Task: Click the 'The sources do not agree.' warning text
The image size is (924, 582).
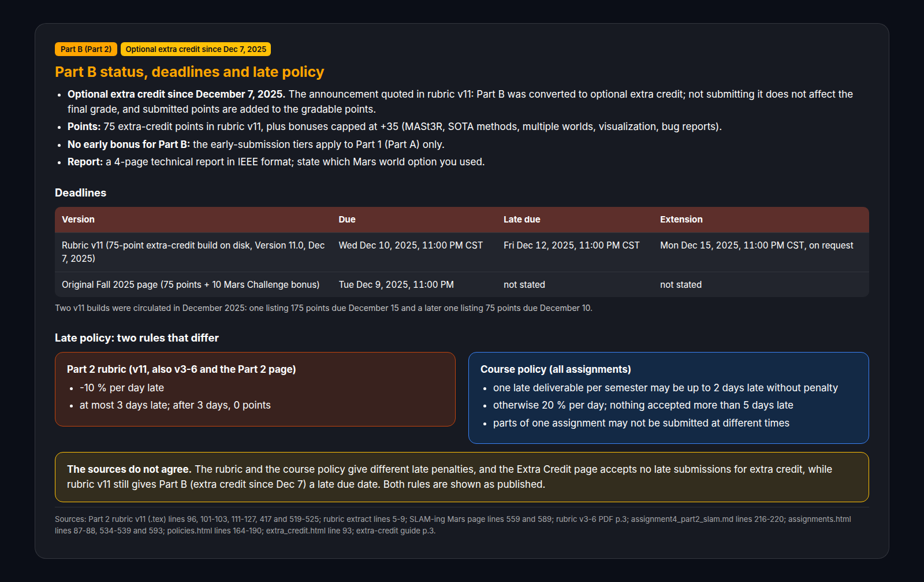Action: coord(129,469)
